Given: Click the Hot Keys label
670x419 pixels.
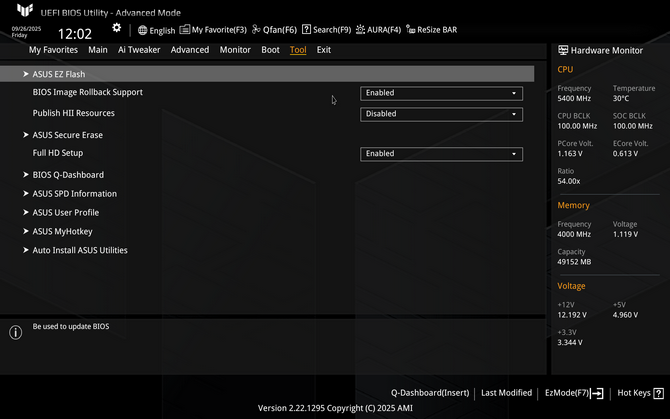Looking at the screenshot, I should (634, 393).
